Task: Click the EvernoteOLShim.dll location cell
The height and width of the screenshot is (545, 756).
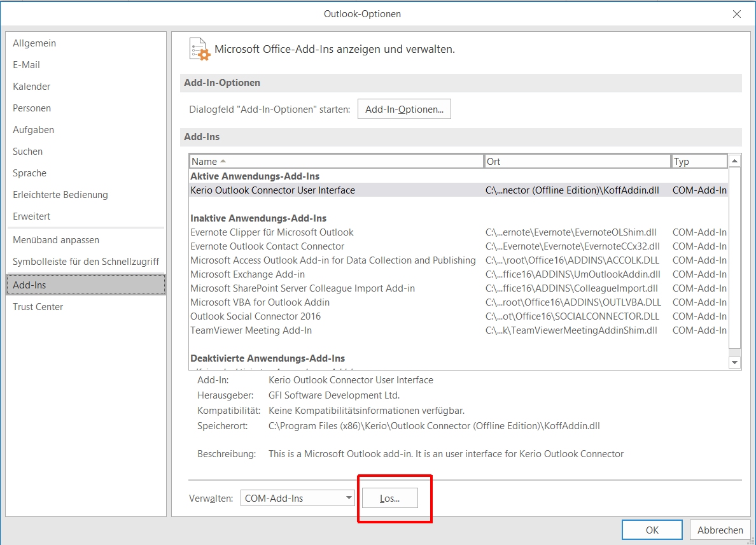Action: pos(571,232)
